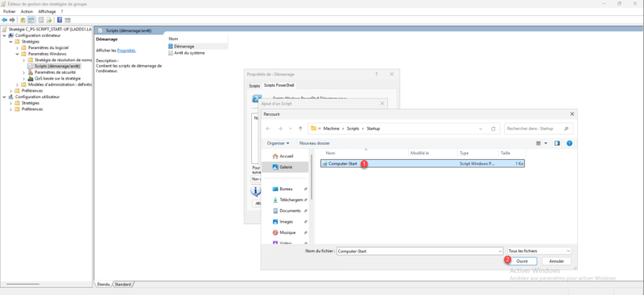Click the Annuler button in the Browse dialog
Viewport: 644px width, 295px height.
coord(556,261)
